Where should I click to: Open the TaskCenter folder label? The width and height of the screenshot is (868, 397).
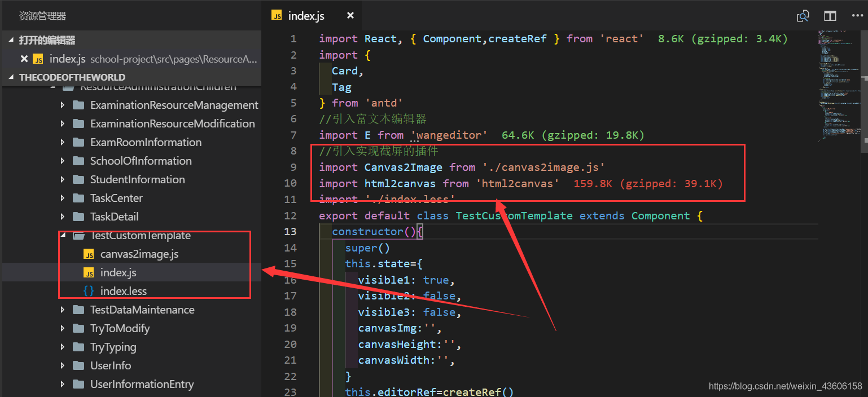pos(116,198)
